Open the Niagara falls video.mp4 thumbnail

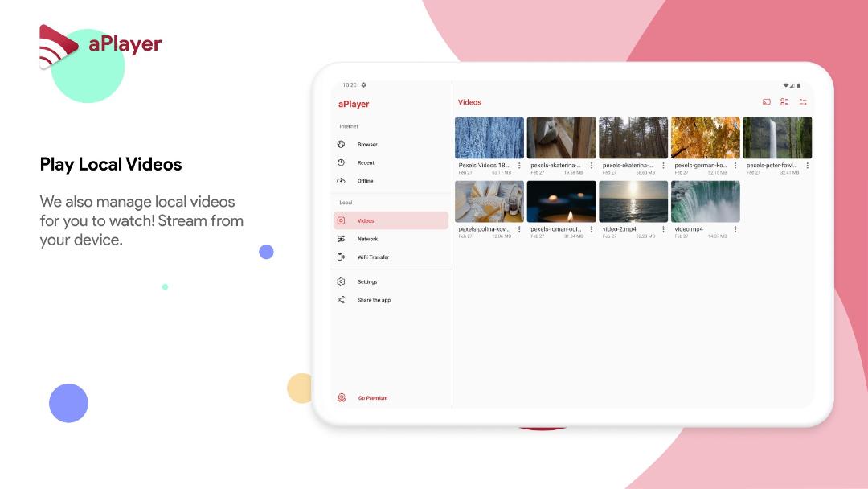pyautogui.click(x=706, y=202)
